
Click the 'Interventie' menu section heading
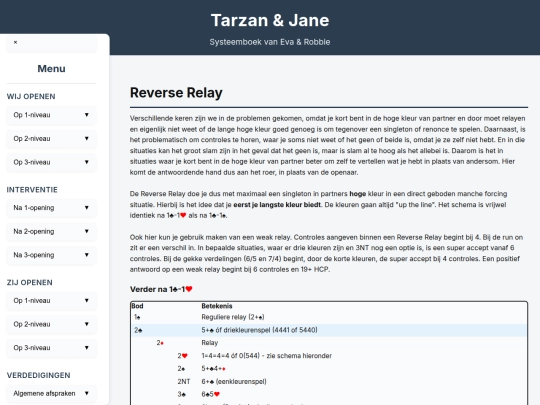coord(32,190)
